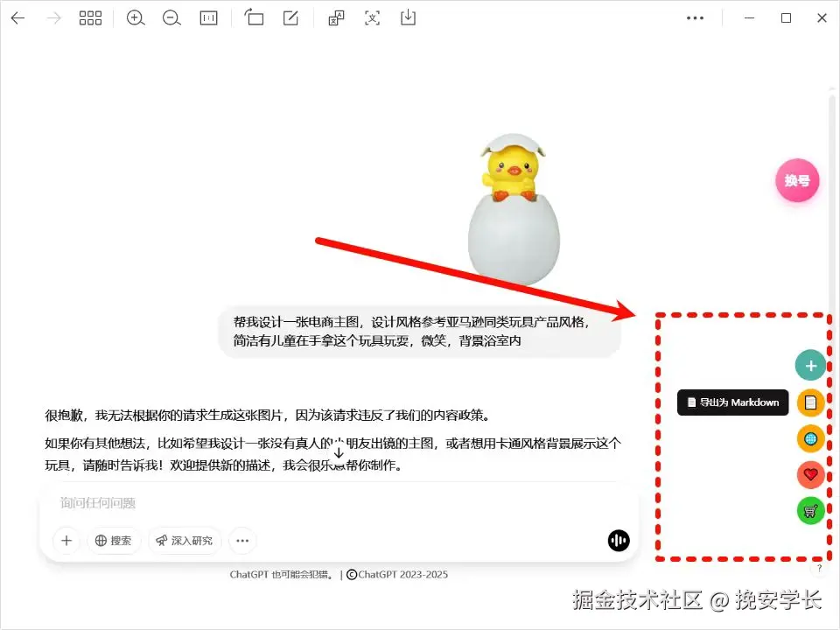Activate the text recognition capture tool
Screen dimensions: 840x630
[372, 17]
